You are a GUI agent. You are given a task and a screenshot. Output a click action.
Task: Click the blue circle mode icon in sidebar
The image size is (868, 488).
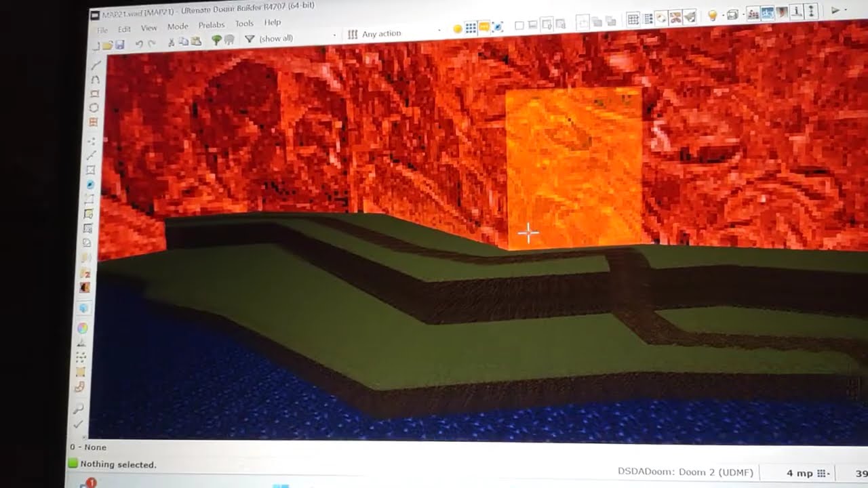click(x=90, y=184)
